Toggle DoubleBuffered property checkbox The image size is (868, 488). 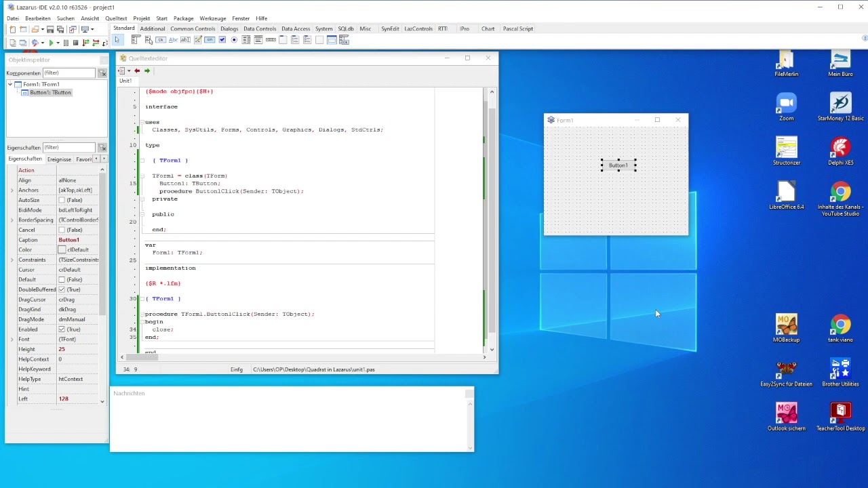62,289
